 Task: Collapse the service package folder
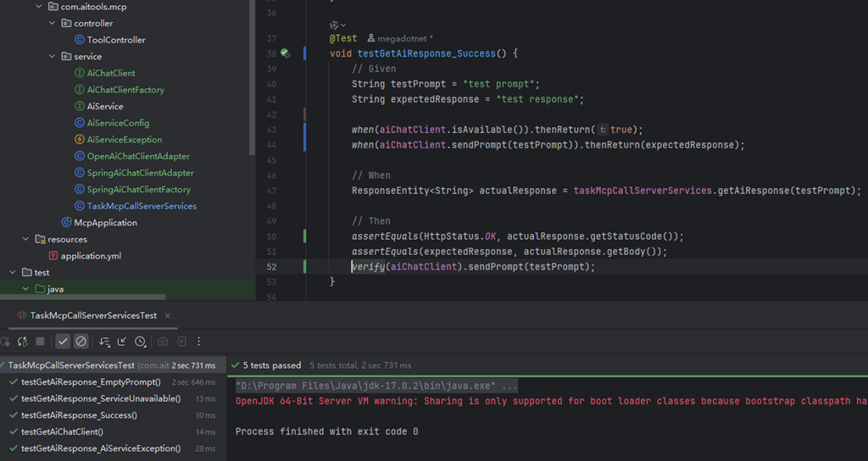pos(52,57)
